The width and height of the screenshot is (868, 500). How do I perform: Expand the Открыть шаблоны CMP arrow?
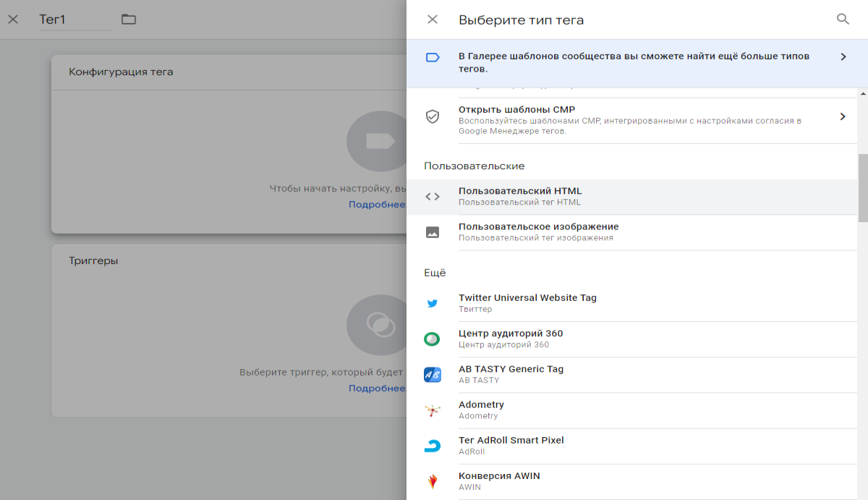[x=843, y=116]
